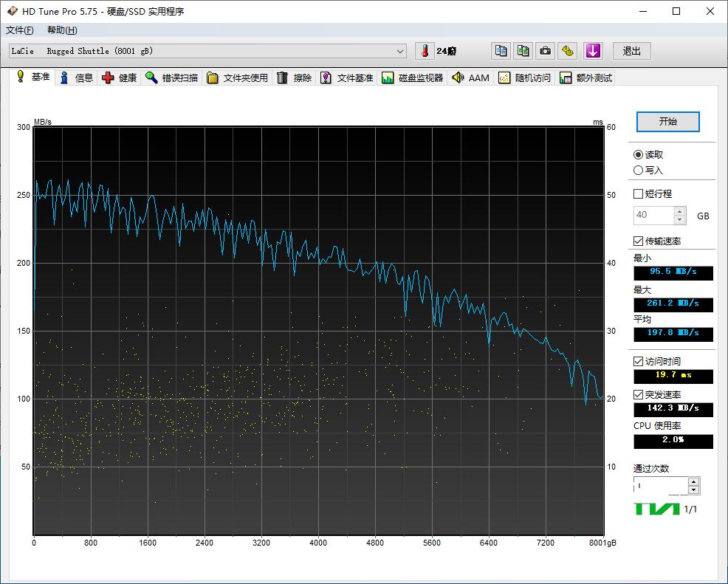This screenshot has height=584, width=728.
Task: Click the copy text to clipboard icon
Action: 501,51
